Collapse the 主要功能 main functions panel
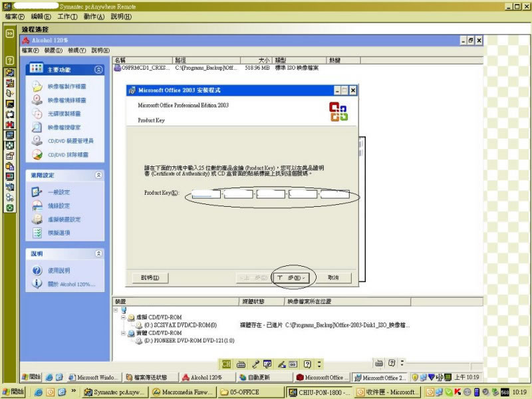The height and width of the screenshot is (399, 532). point(98,70)
